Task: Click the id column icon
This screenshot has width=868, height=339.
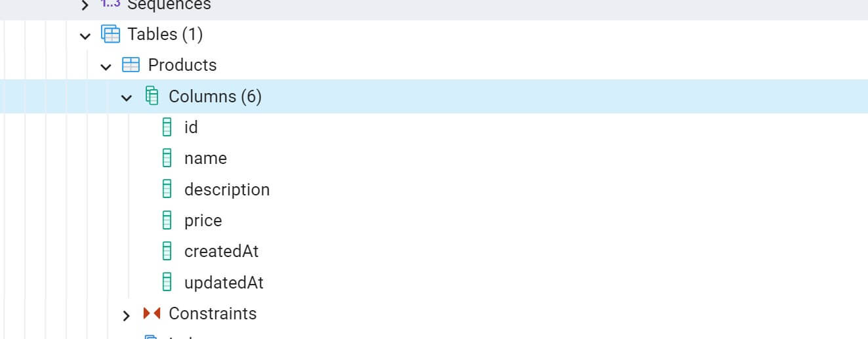Action: point(167,127)
